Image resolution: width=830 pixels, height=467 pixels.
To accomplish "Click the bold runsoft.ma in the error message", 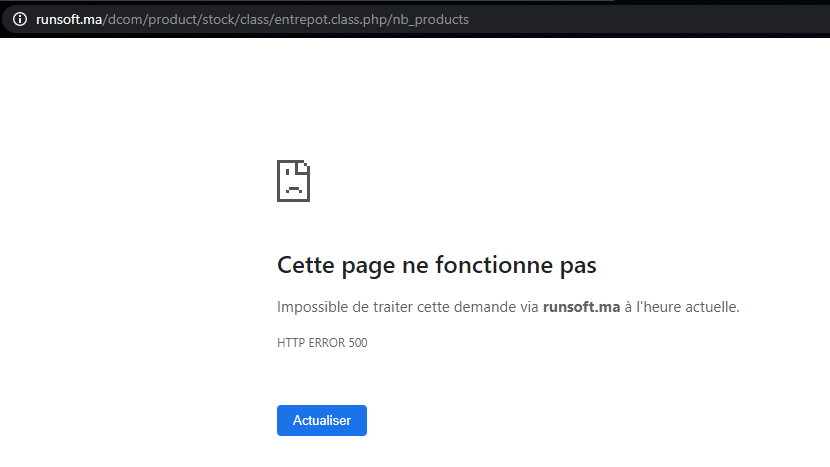I will click(581, 307).
